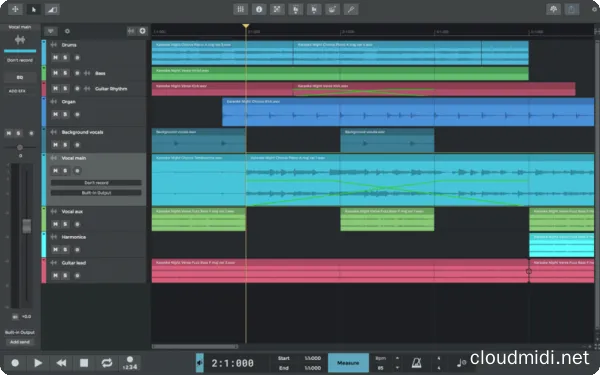
Task: Click the Measure time format button
Action: coord(348,362)
